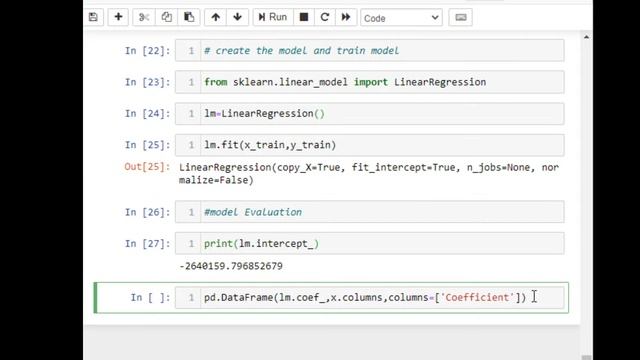The height and width of the screenshot is (360, 640).
Task: Click the scrollbar up arrow
Action: click(x=587, y=37)
